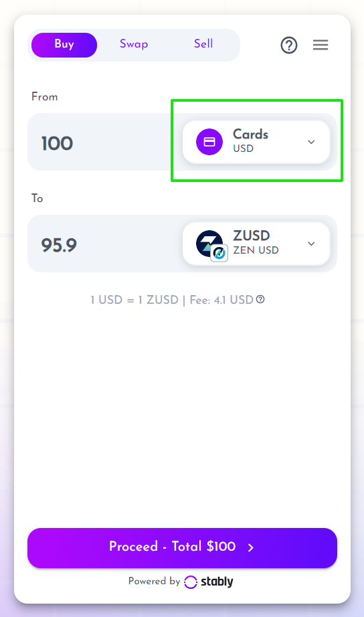Click the network badge on ZUSD logo
The width and height of the screenshot is (364, 617).
click(219, 254)
